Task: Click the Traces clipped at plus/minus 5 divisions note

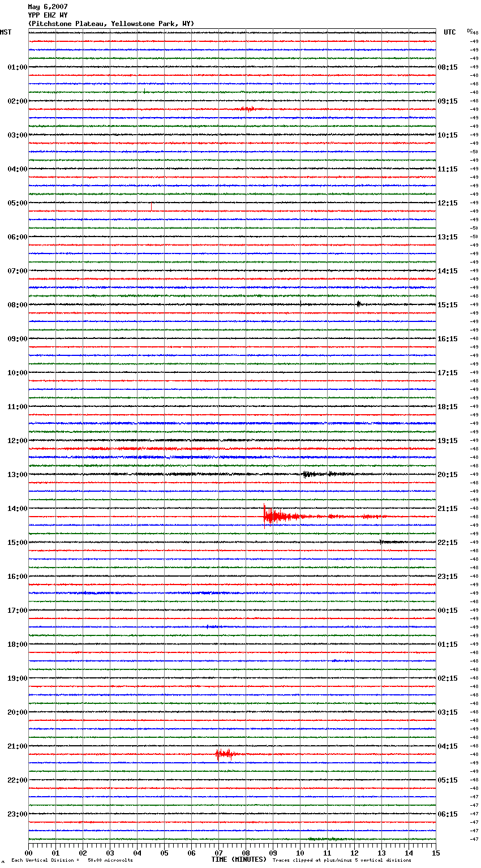Action: (x=342, y=861)
